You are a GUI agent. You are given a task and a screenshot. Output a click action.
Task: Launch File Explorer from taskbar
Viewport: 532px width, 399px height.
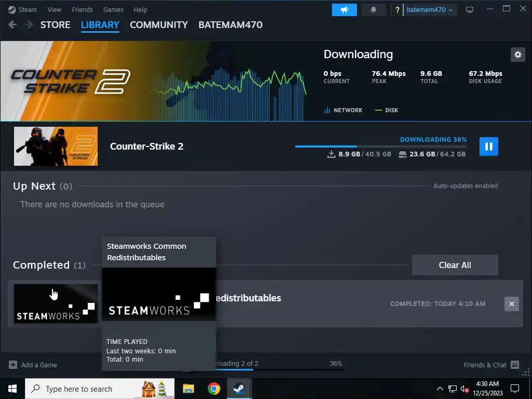coord(188,389)
